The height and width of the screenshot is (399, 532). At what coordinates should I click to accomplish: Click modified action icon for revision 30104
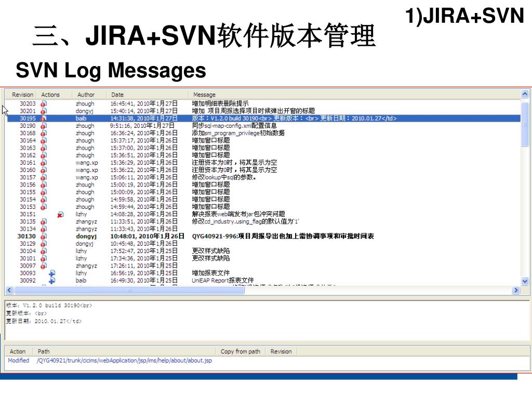pos(44,251)
